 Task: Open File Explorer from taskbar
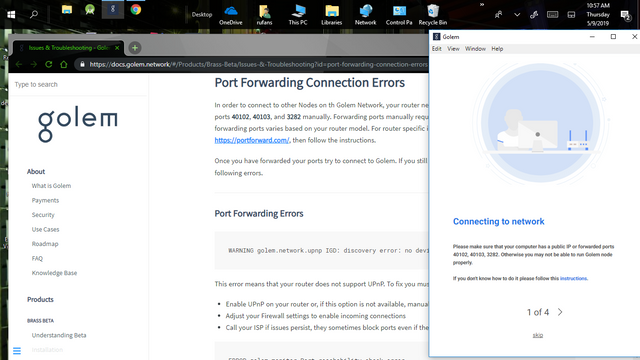click(x=67, y=9)
